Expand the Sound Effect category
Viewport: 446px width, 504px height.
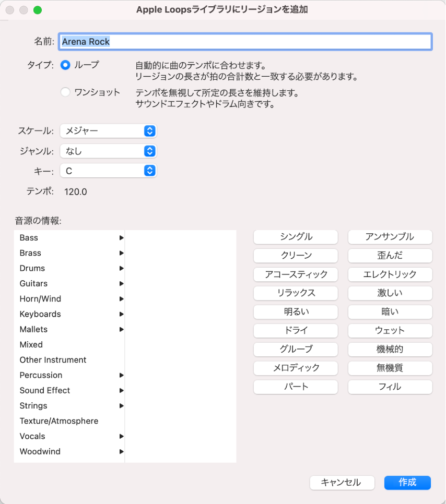point(69,391)
